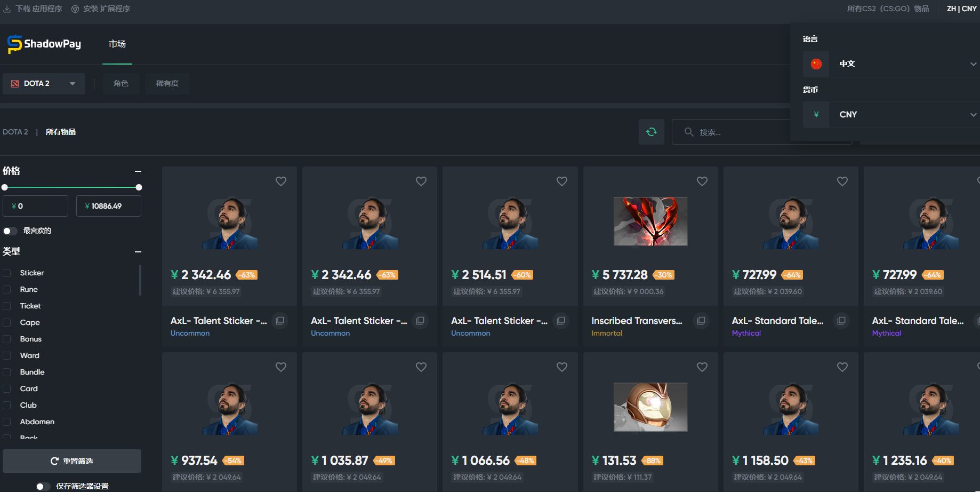Favorite the ¥1 035.87 item
This screenshot has width=980, height=492.
(x=421, y=367)
